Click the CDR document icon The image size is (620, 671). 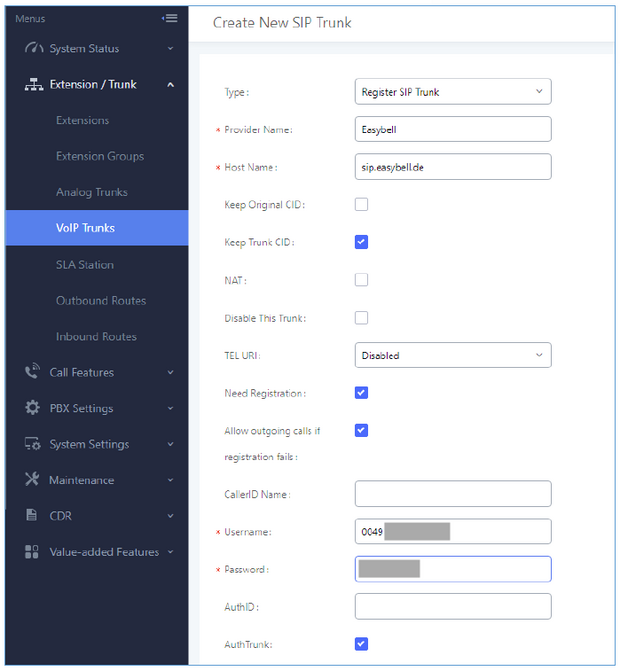click(x=32, y=516)
